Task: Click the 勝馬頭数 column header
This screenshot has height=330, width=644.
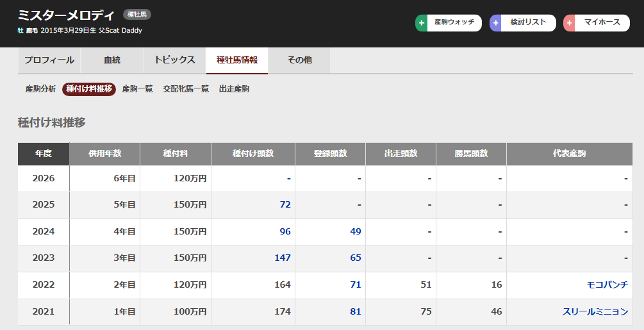Action: click(x=471, y=154)
